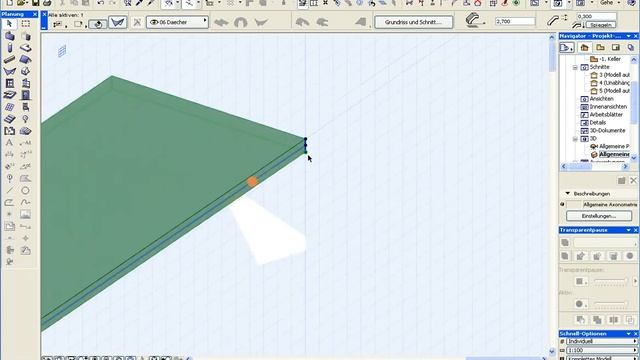Choose the Column tool in the toolbox
The height and width of the screenshot is (360, 640).
(x=9, y=48)
